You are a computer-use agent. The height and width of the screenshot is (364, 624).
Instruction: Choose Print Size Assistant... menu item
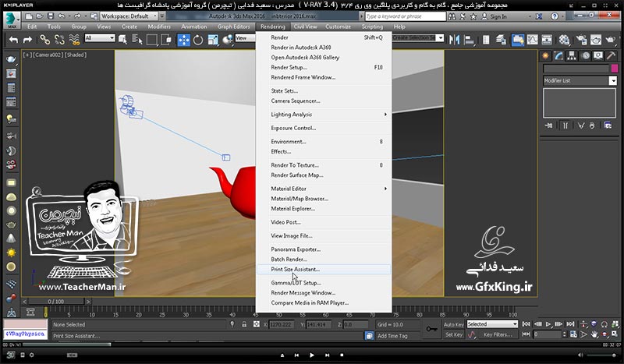click(323, 270)
